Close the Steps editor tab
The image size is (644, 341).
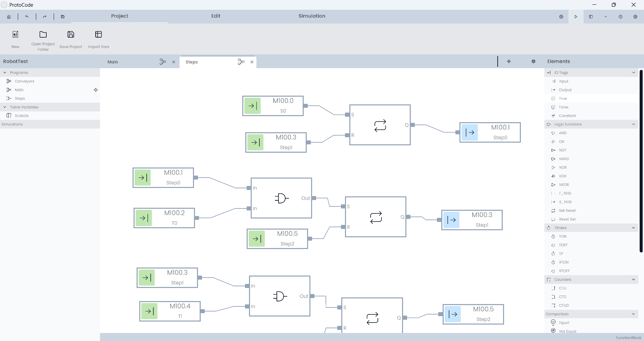pyautogui.click(x=252, y=62)
